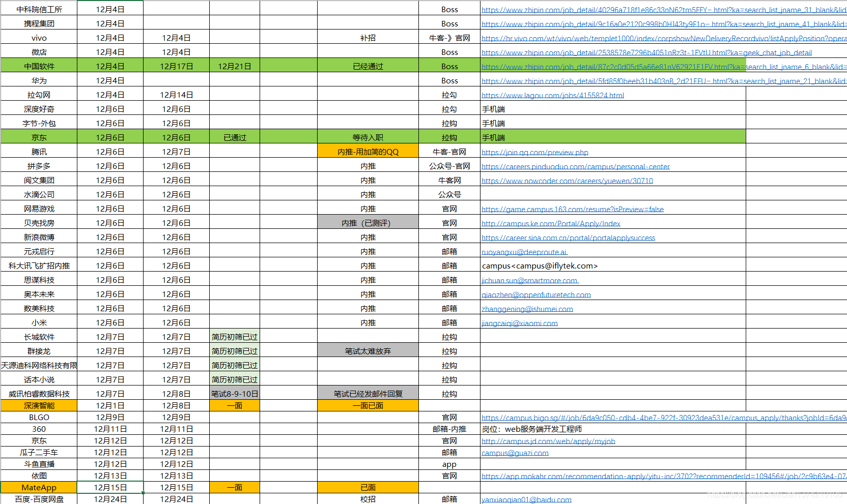Select the 12月17日 date cell
Viewport: 847px width, 504px height.
coord(177,66)
